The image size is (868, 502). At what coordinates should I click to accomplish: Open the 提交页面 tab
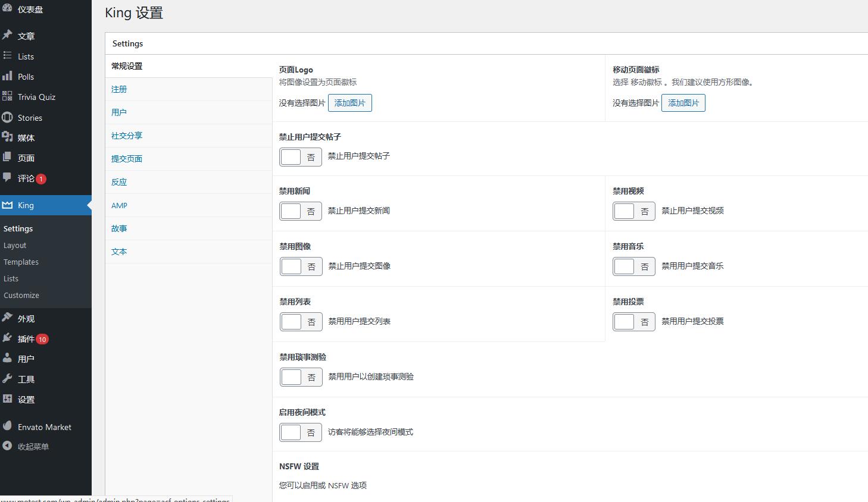[x=189, y=159]
